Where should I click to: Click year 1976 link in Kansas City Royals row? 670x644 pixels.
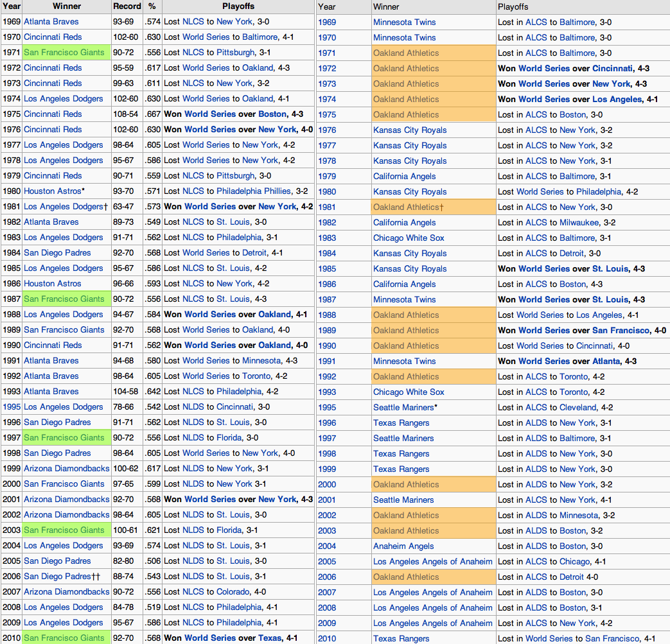point(327,130)
